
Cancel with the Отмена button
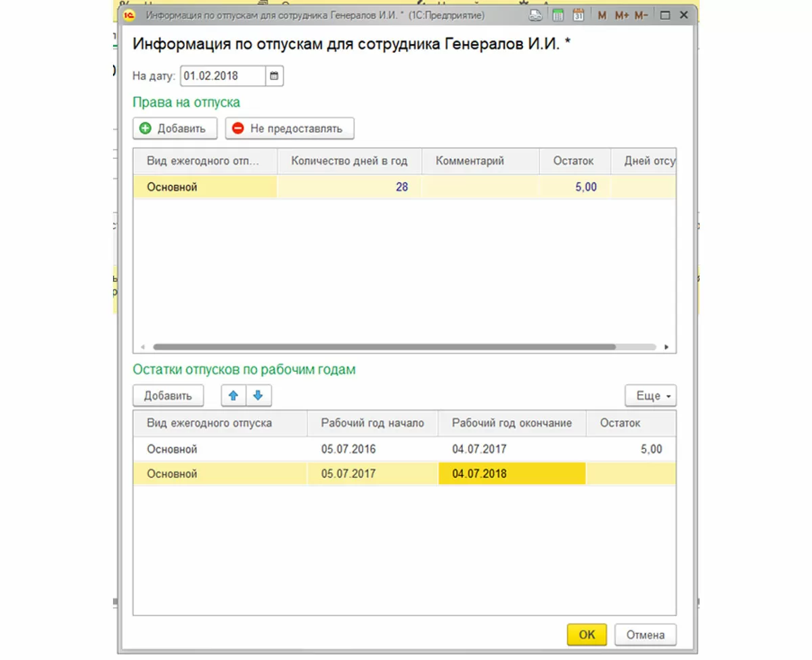pyautogui.click(x=646, y=634)
